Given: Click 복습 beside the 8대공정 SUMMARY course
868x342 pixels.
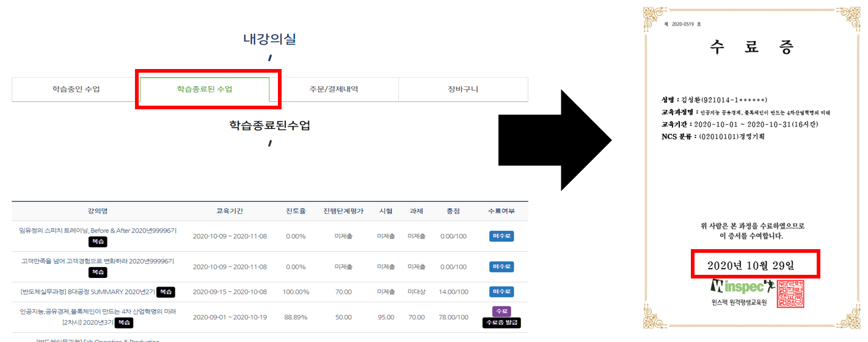Looking at the screenshot, I should 166,292.
